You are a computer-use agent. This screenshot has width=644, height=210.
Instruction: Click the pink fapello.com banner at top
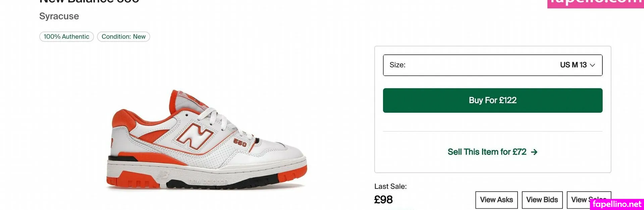coord(595,3)
